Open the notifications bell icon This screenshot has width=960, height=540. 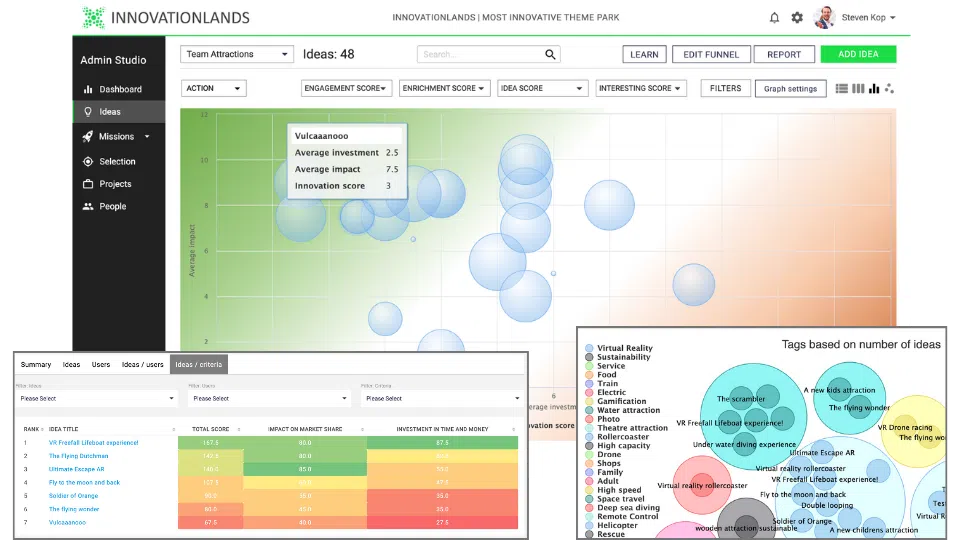[774, 18]
